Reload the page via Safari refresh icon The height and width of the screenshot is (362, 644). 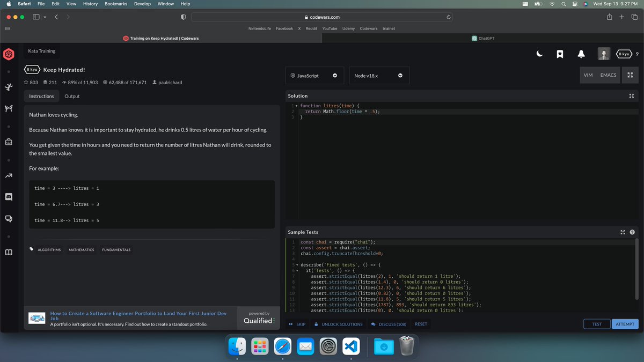[x=448, y=17]
